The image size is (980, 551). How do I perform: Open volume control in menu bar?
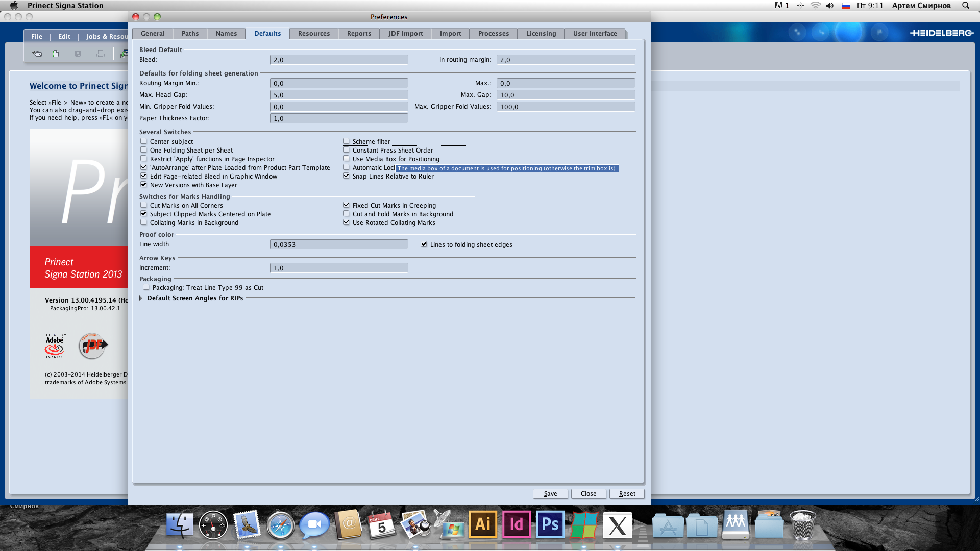(830, 5)
